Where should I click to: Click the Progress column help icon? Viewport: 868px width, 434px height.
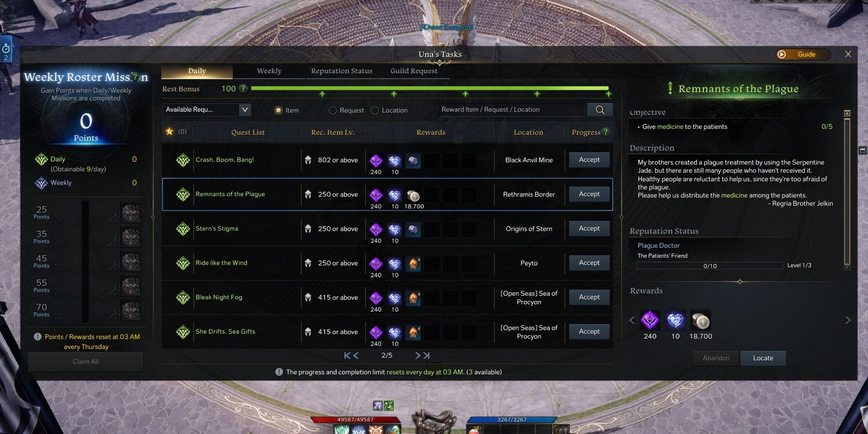pyautogui.click(x=606, y=132)
